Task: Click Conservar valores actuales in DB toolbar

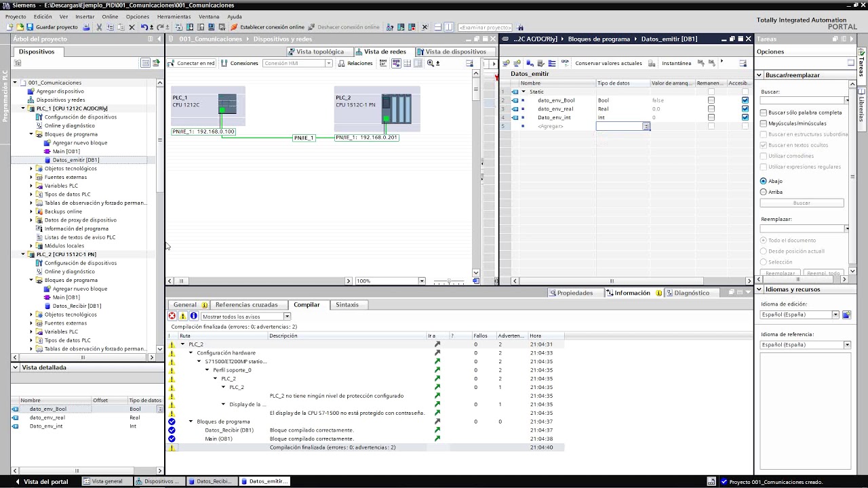Action: [608, 63]
